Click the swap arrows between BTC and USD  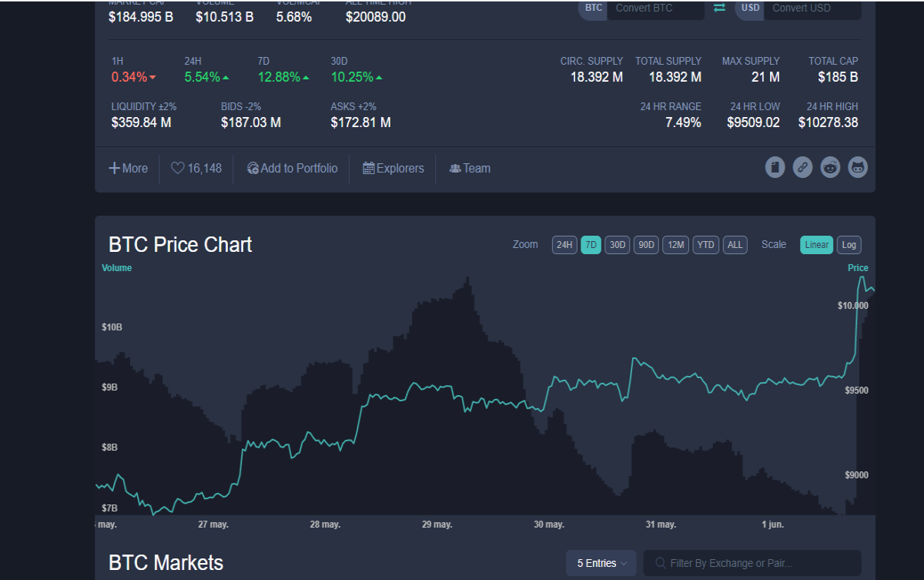coord(719,8)
